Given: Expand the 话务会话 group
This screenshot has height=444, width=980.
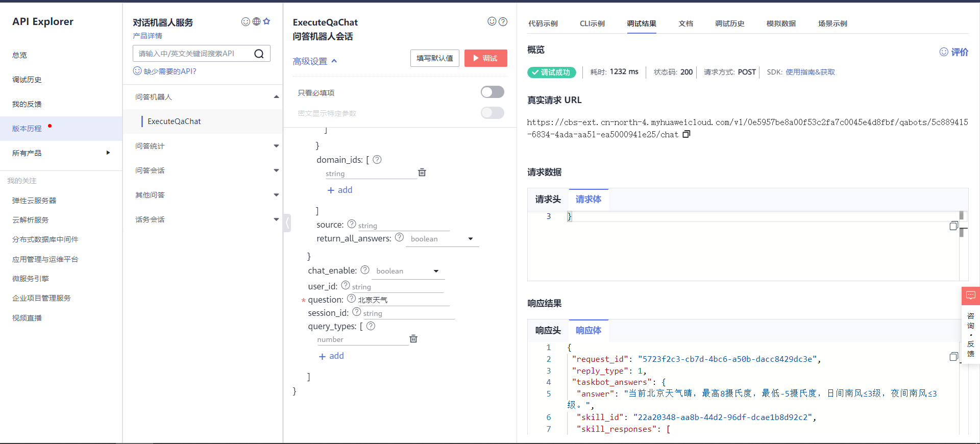Looking at the screenshot, I should (276, 219).
